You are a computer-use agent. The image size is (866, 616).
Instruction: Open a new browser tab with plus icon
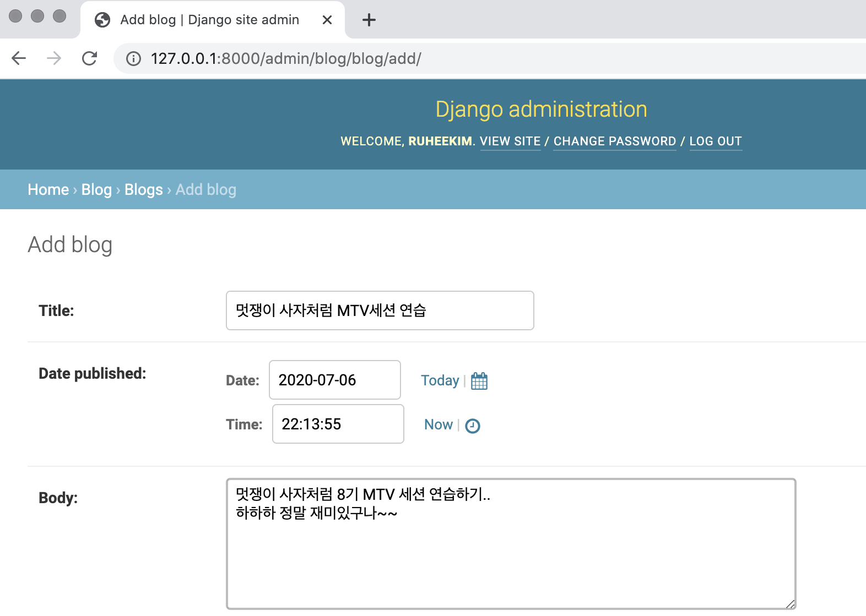369,20
